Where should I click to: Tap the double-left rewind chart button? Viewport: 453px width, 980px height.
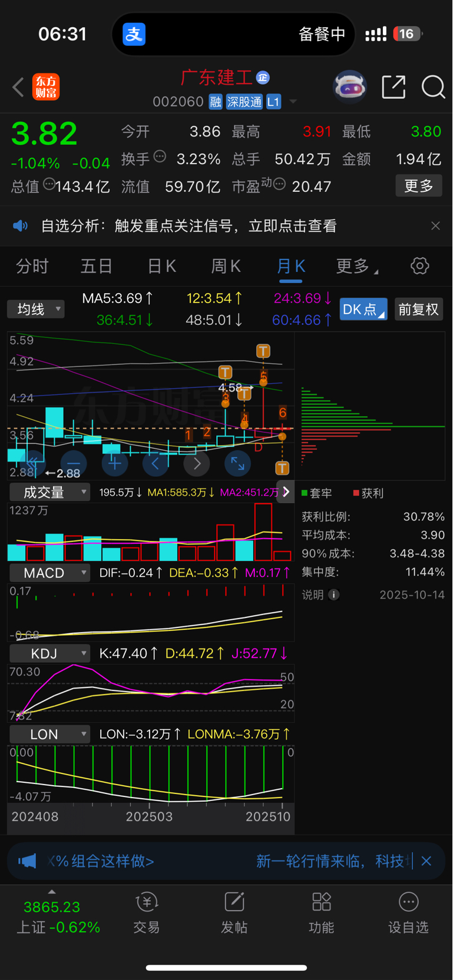pyautogui.click(x=32, y=464)
